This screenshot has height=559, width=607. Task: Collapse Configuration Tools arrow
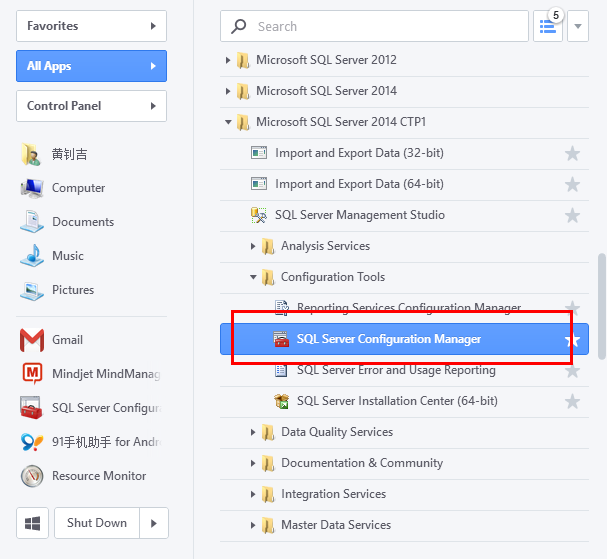click(x=253, y=277)
